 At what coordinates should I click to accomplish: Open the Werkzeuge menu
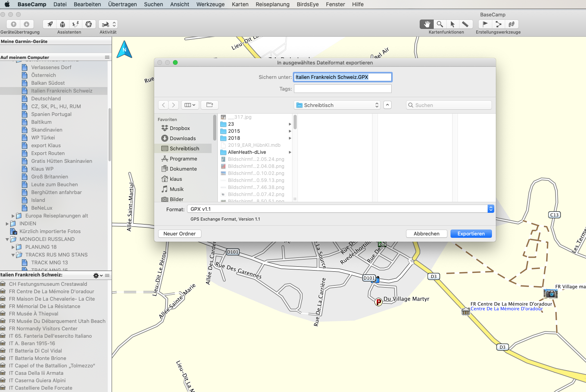pos(210,4)
